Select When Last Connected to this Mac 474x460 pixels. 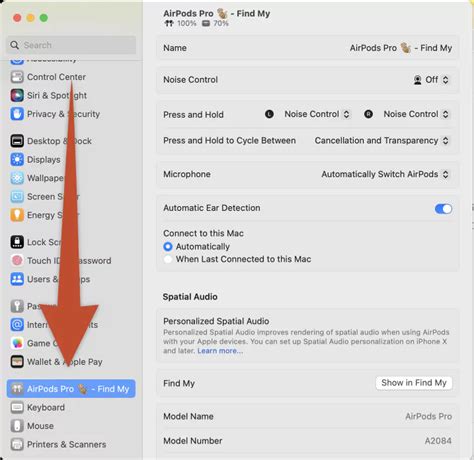coord(168,259)
